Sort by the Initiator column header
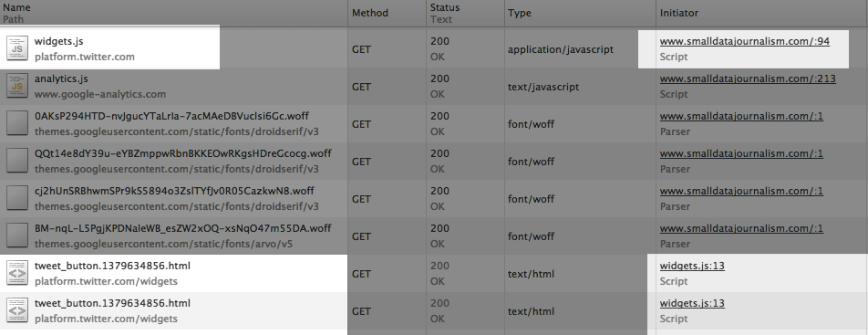Screen dimensions: 868x335 (761, 13)
